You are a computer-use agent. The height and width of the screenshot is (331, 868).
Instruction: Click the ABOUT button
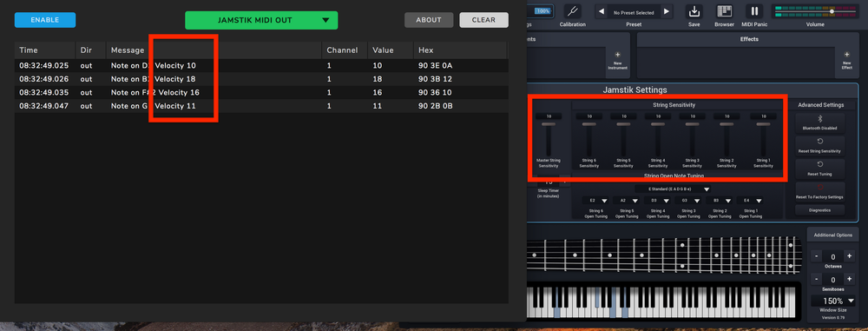[429, 20]
